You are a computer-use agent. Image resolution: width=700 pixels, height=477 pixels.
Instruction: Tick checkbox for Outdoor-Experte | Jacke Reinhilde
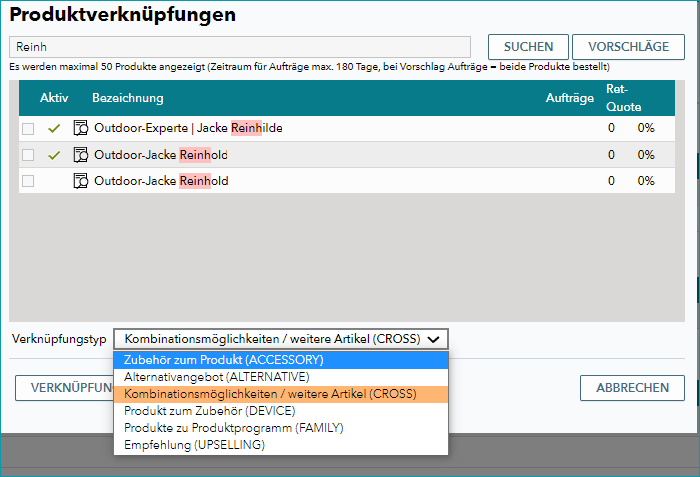point(28,129)
